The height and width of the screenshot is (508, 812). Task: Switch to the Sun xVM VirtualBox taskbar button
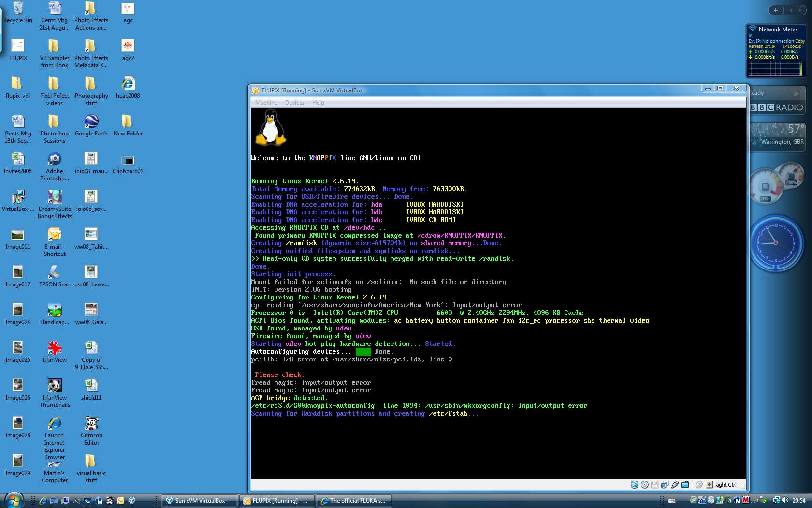(x=199, y=501)
